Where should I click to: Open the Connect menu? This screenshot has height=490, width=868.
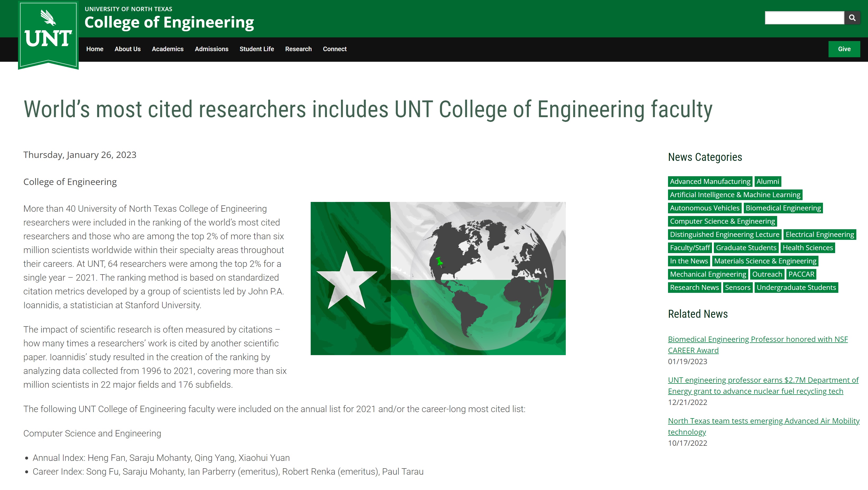click(335, 49)
